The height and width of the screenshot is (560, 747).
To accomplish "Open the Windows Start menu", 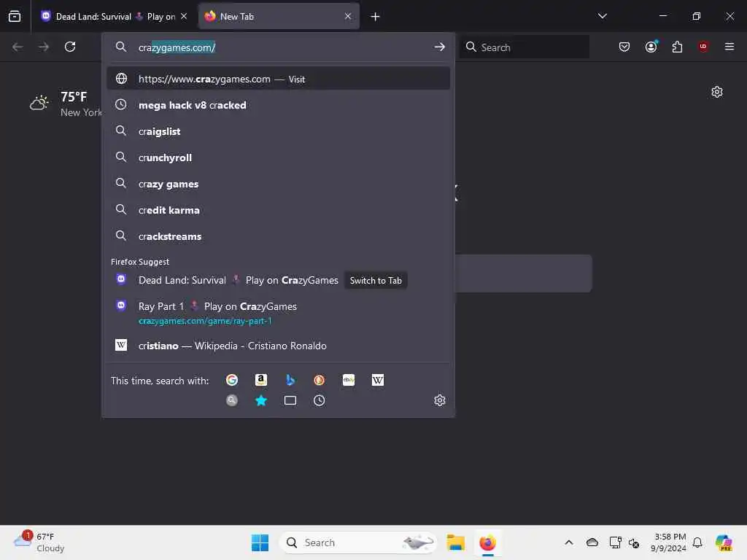I will pos(260,542).
